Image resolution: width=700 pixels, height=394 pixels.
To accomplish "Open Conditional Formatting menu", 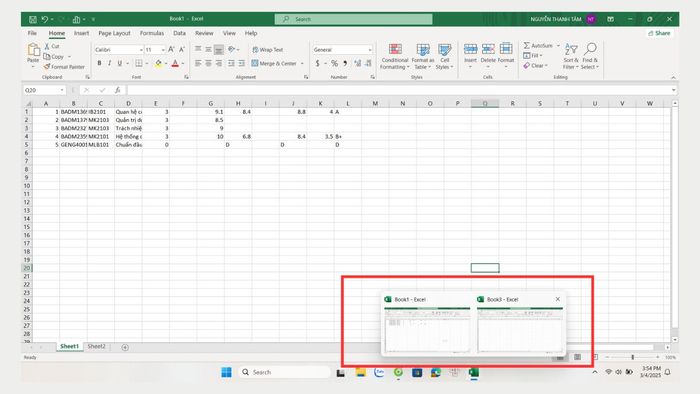I will tap(395, 56).
